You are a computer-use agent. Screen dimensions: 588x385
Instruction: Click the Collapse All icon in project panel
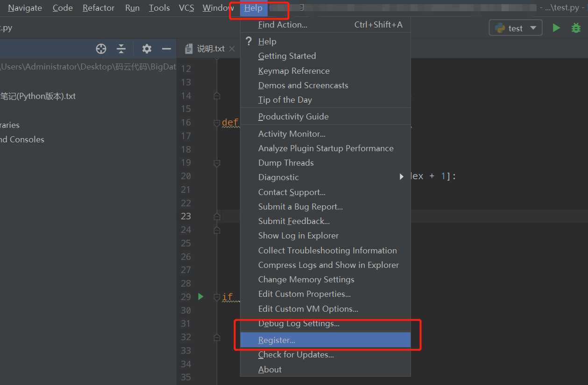[121, 49]
